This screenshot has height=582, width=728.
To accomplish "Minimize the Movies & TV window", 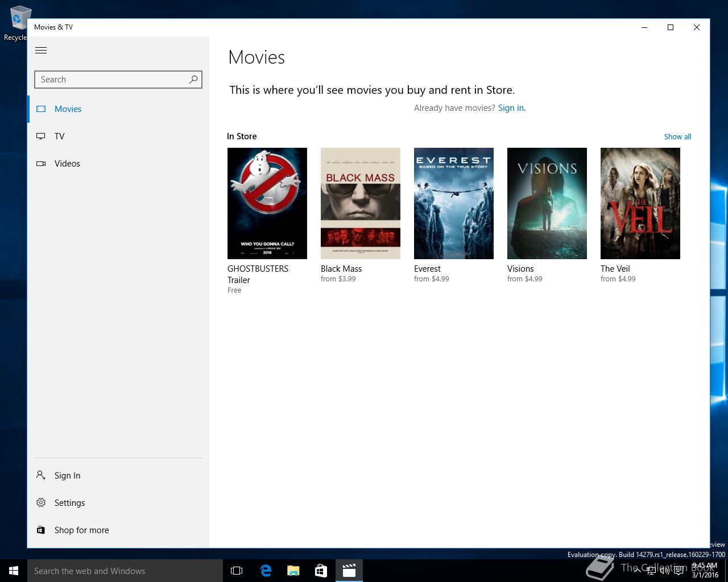I will 644,27.
